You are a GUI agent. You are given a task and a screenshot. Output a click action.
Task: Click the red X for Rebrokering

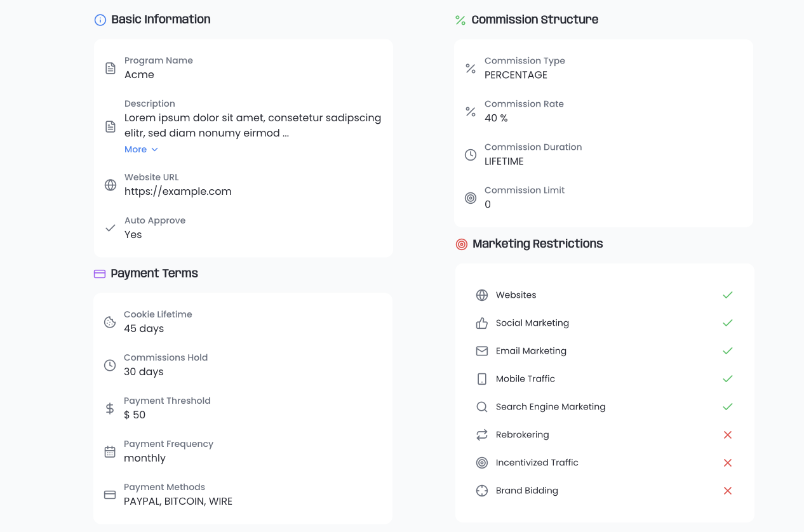pos(728,435)
